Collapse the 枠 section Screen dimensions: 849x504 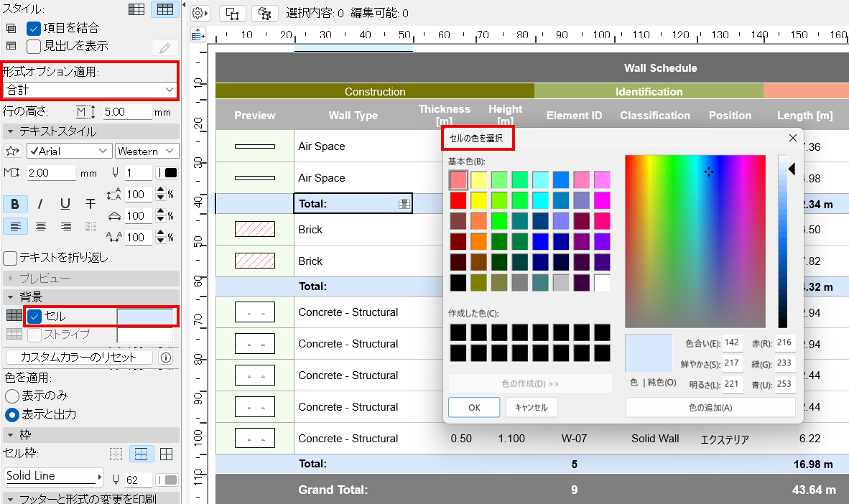(91, 434)
